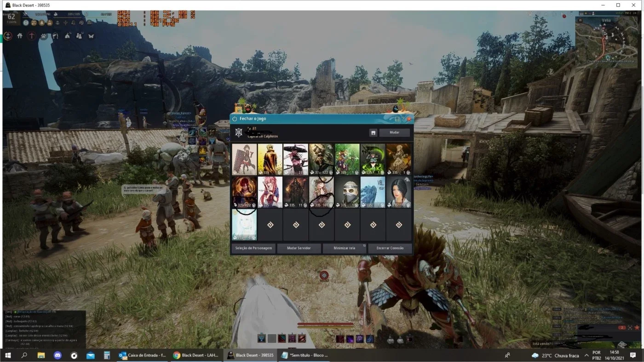Open File Explorer from the taskbar

[41, 355]
